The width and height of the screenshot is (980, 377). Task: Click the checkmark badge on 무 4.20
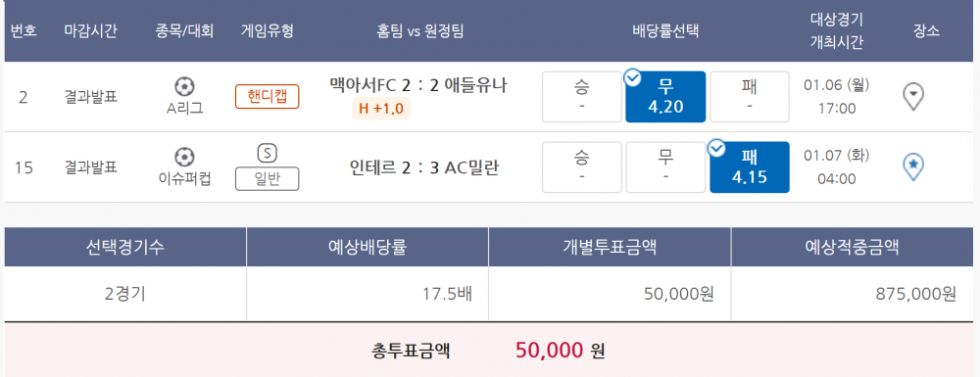(x=632, y=78)
